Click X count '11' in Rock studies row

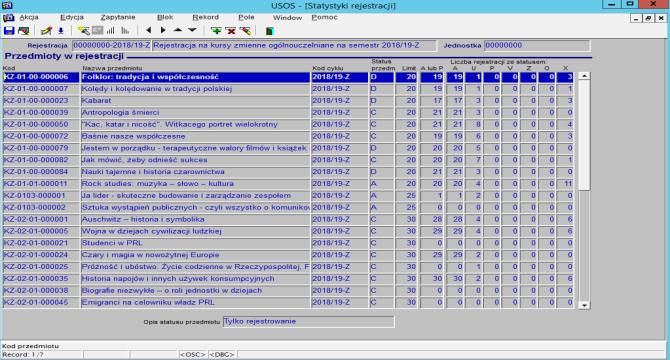point(565,184)
